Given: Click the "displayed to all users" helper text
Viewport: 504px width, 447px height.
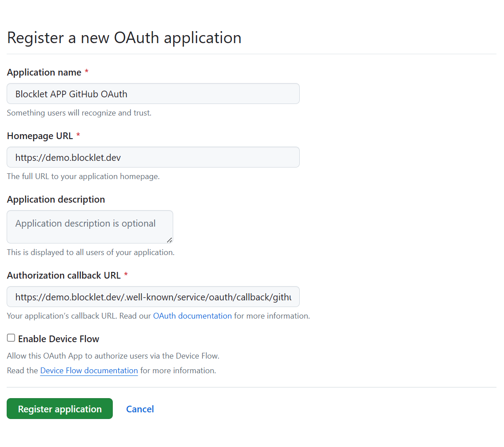Looking at the screenshot, I should pyautogui.click(x=91, y=252).
